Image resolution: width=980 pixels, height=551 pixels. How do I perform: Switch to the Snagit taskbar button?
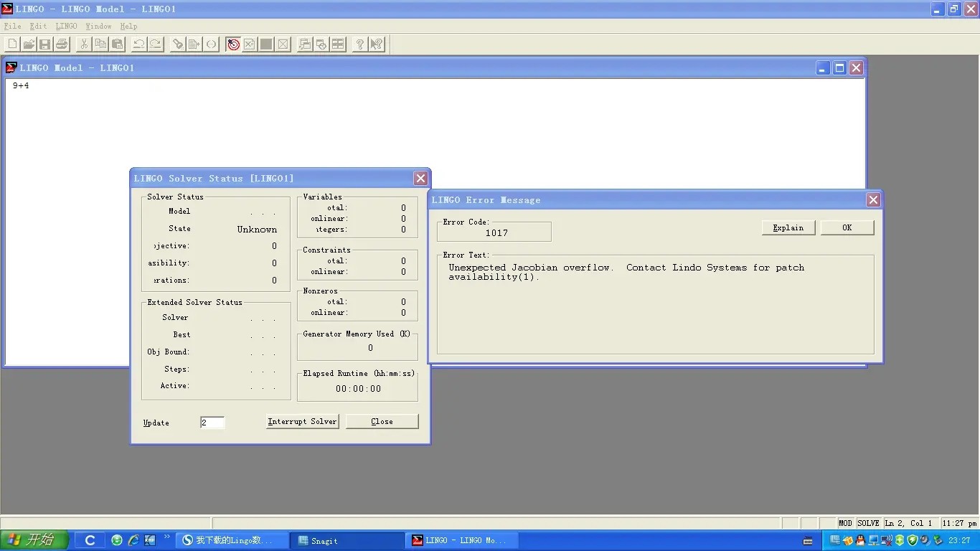pos(348,541)
